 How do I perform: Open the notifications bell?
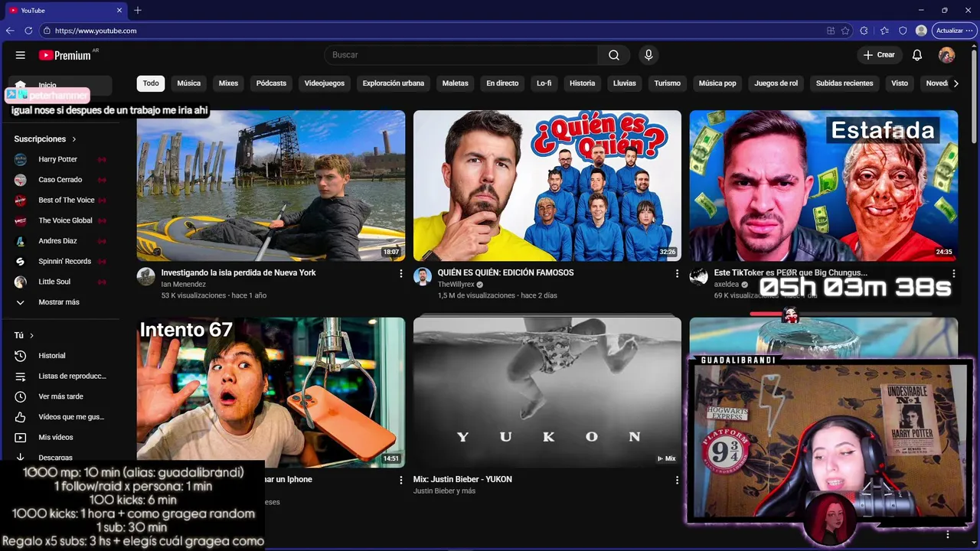(917, 55)
